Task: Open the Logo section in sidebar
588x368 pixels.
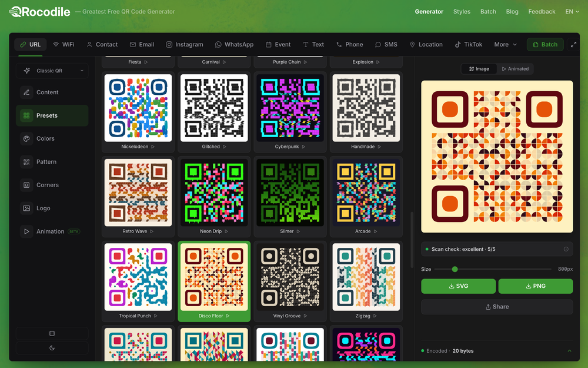Action: click(x=52, y=208)
